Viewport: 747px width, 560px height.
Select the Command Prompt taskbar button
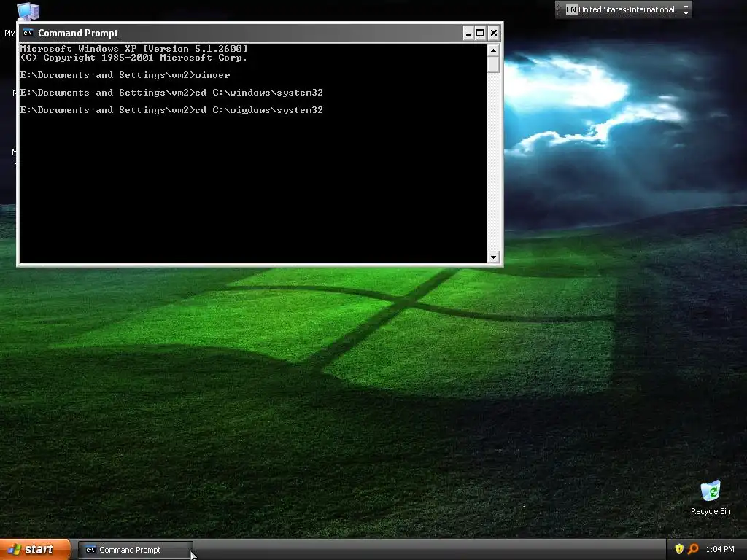pos(135,550)
